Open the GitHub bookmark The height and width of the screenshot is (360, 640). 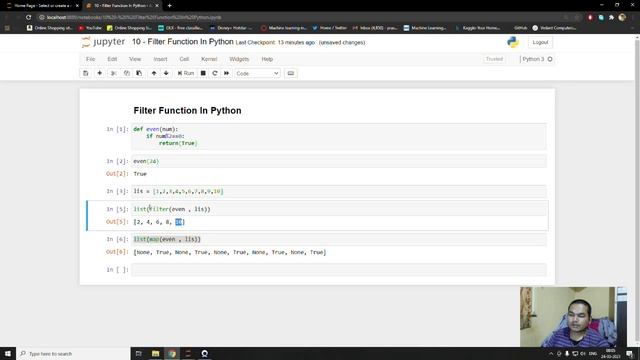coord(520,28)
